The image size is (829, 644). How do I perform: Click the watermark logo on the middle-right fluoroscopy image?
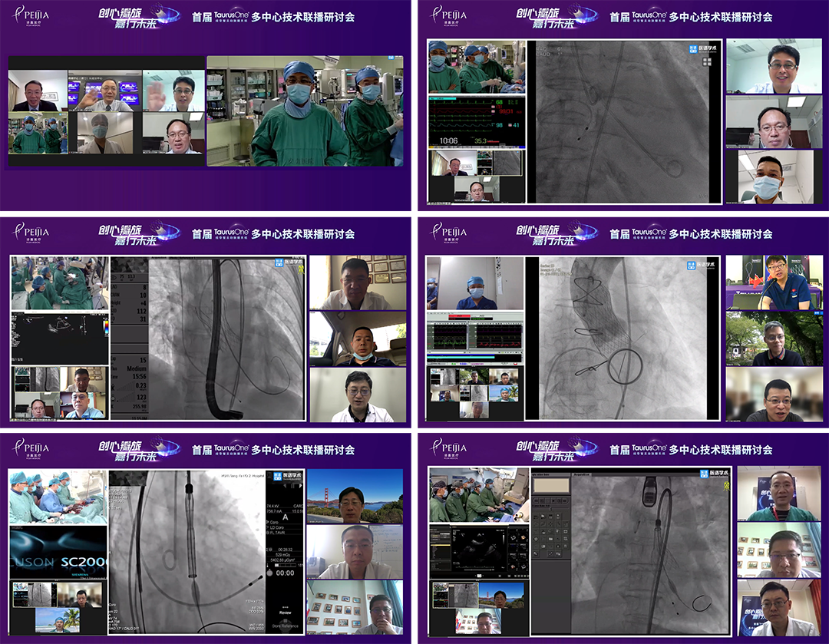(695, 266)
